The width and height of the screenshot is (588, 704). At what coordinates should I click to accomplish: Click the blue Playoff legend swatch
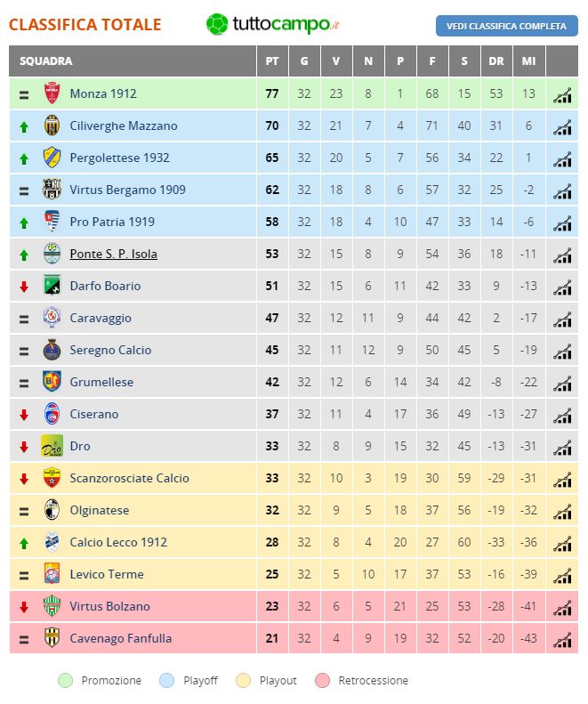click(x=168, y=681)
